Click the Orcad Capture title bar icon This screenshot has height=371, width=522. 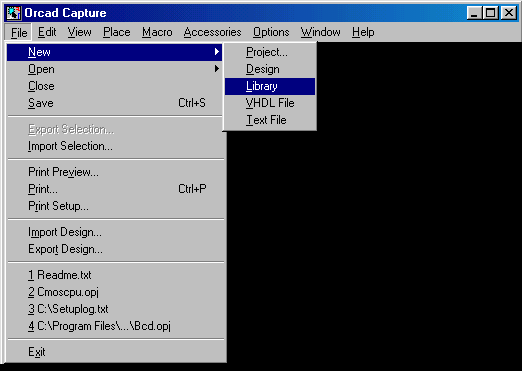point(14,13)
